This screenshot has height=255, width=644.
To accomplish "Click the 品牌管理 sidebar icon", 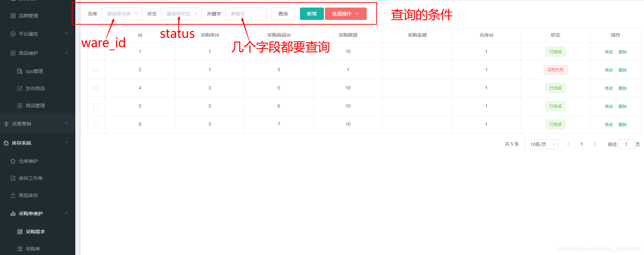I will click(x=13, y=16).
